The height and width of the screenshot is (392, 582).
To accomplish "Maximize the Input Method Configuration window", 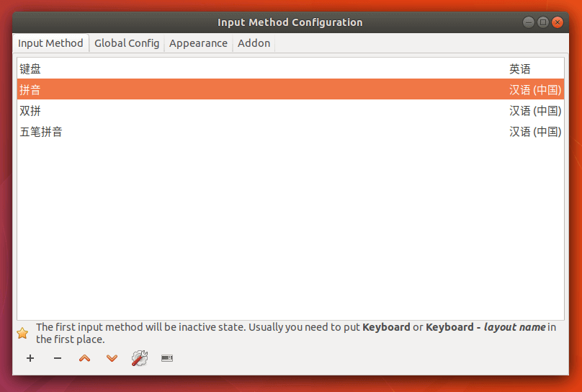I will (x=543, y=22).
